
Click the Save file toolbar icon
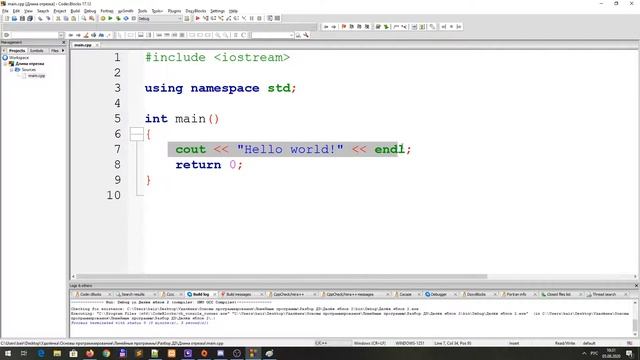[22, 18]
